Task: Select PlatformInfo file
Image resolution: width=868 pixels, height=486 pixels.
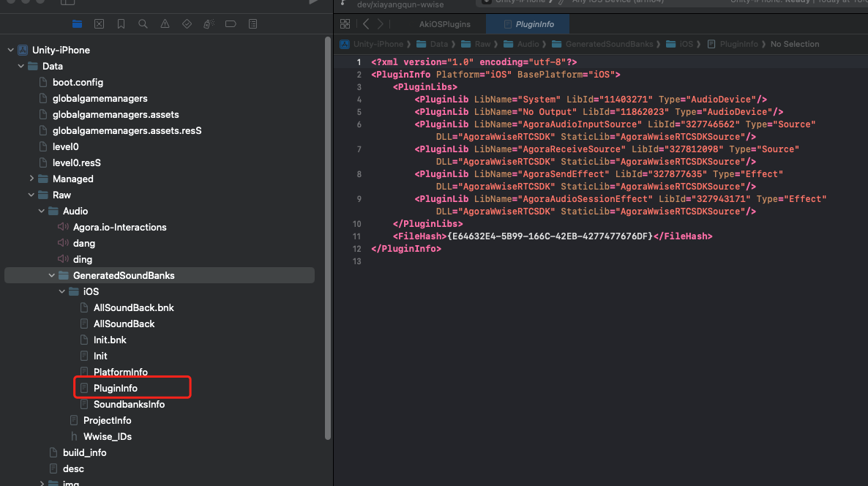Action: click(120, 371)
